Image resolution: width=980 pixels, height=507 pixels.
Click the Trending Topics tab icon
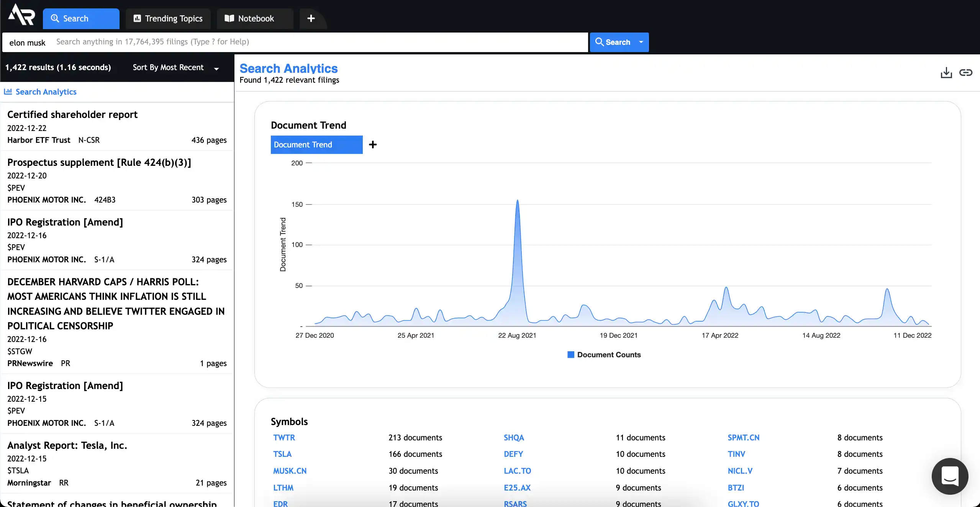point(137,18)
